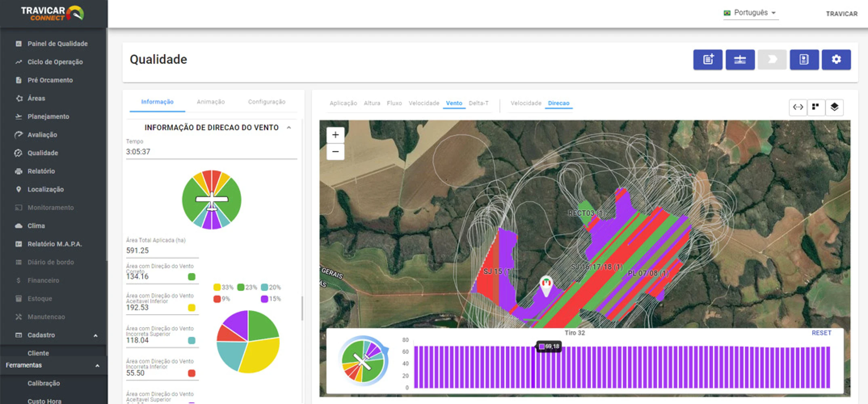Select the Delta-T map tab
The image size is (868, 404).
tap(478, 103)
